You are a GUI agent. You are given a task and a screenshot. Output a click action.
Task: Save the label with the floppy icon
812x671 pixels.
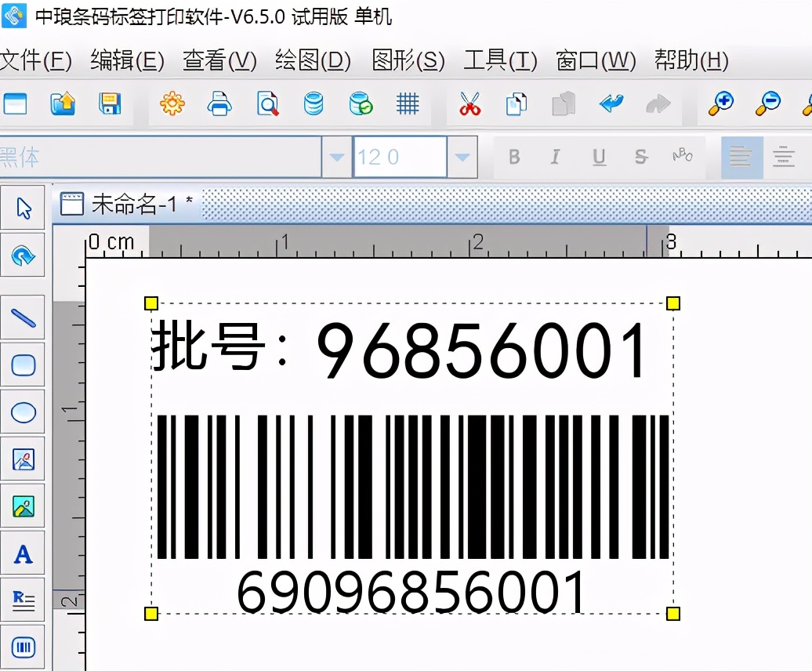click(110, 103)
